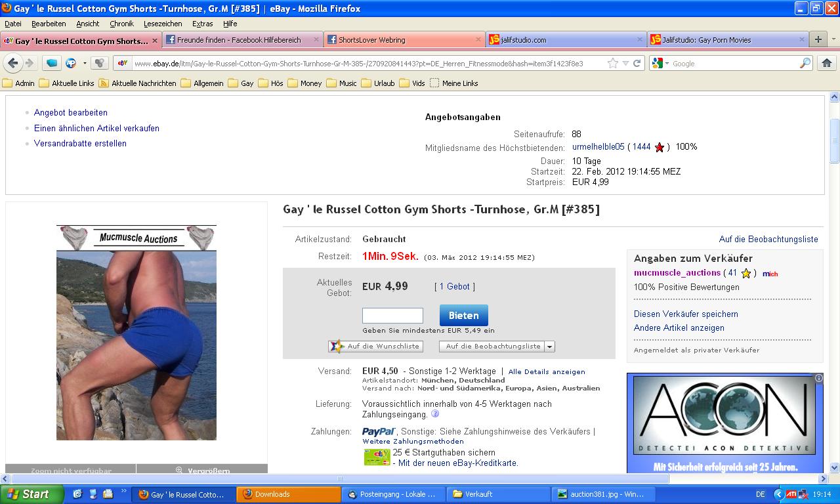Open the Windows Start menu
The width and height of the screenshot is (840, 504).
[x=31, y=494]
